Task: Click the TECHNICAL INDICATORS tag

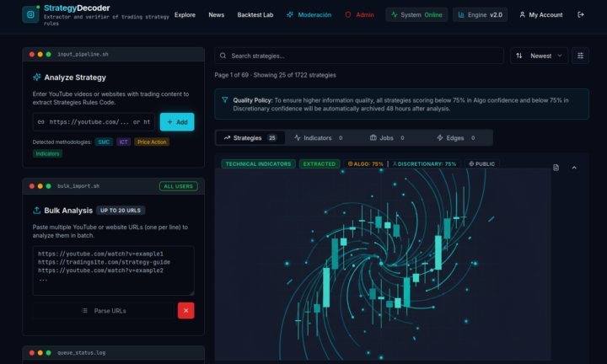Action: pyautogui.click(x=258, y=164)
